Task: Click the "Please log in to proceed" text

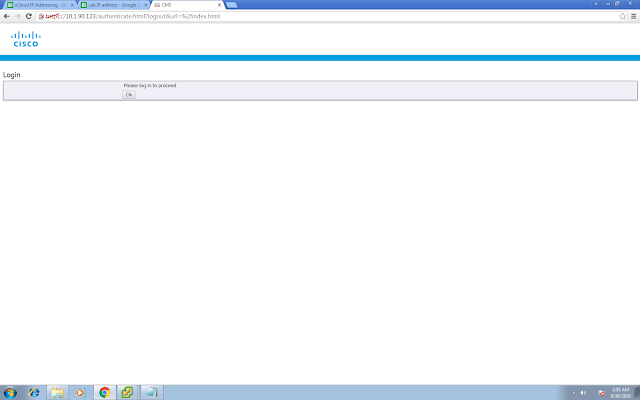Action: pos(150,86)
